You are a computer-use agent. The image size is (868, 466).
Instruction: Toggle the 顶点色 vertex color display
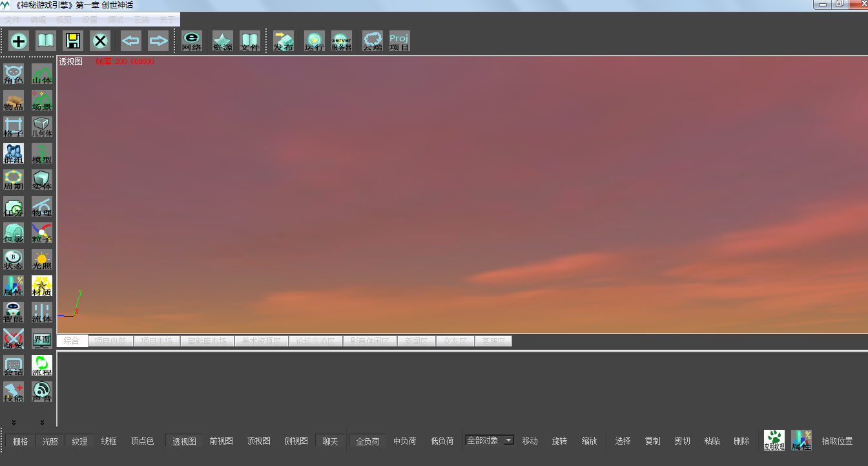click(x=143, y=441)
